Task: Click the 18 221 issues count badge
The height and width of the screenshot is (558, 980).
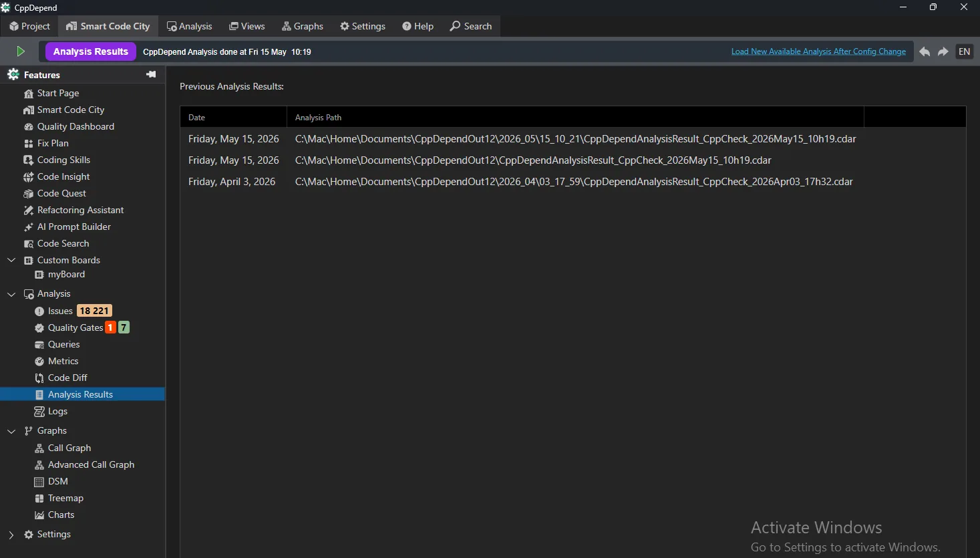Action: (94, 311)
